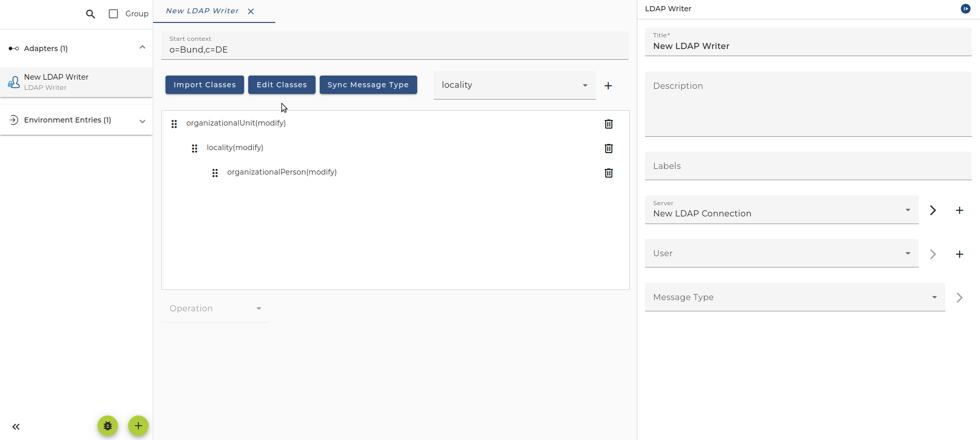Click the search magnifier icon
This screenshot has width=980, height=440.
[90, 14]
